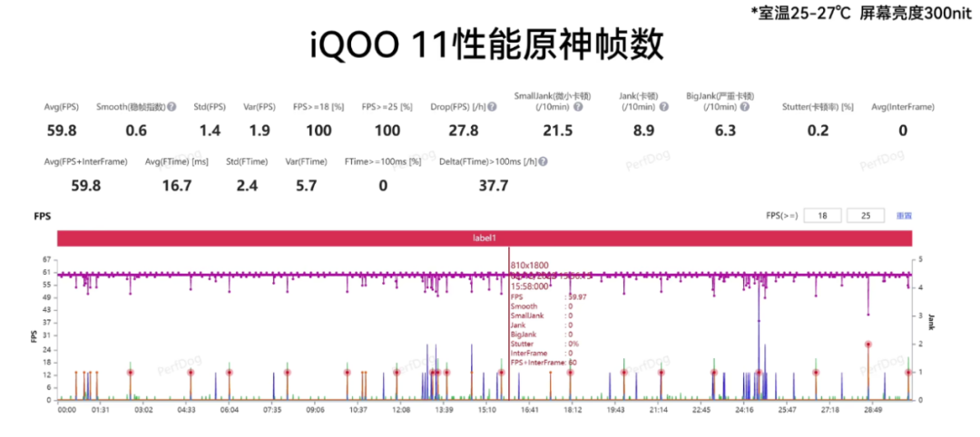Select the red label1 bar
This screenshot has height=437, width=980.
click(485, 238)
